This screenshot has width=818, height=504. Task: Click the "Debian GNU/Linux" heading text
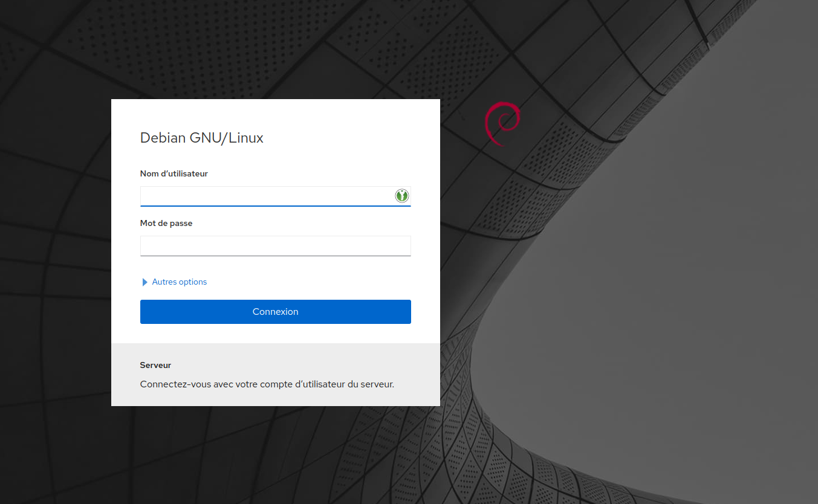pyautogui.click(x=202, y=138)
